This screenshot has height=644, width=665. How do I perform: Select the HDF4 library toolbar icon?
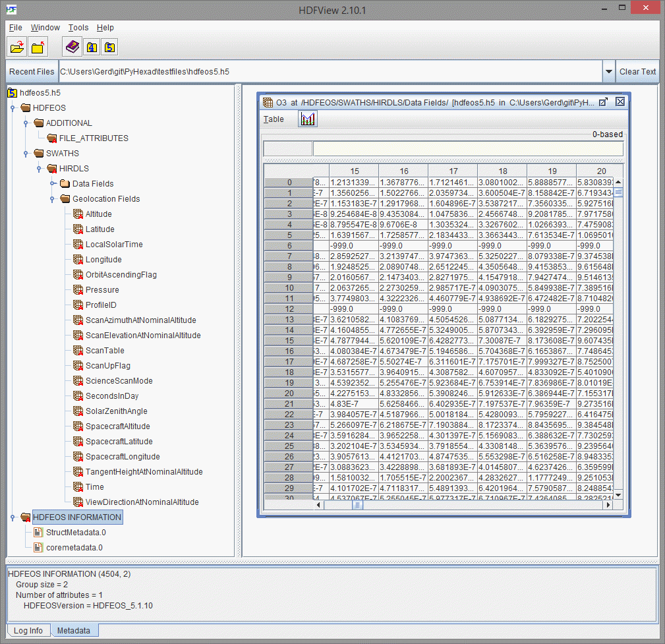coord(92,47)
